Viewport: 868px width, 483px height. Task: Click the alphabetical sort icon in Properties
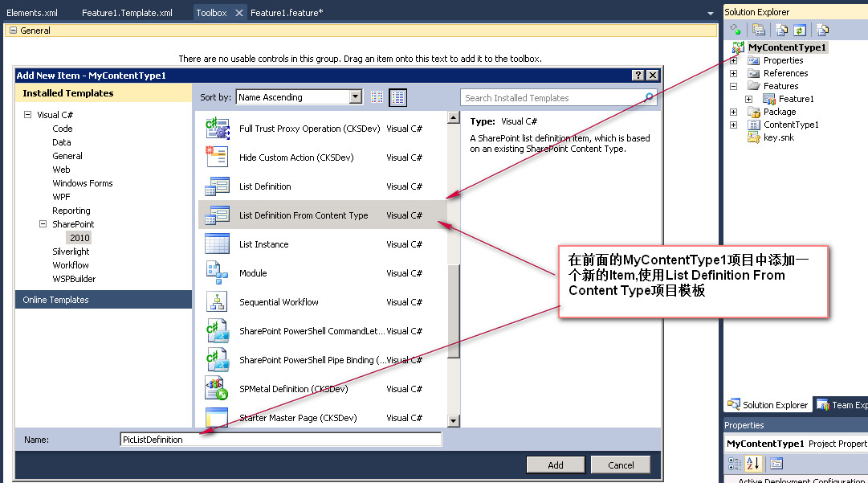(x=753, y=464)
